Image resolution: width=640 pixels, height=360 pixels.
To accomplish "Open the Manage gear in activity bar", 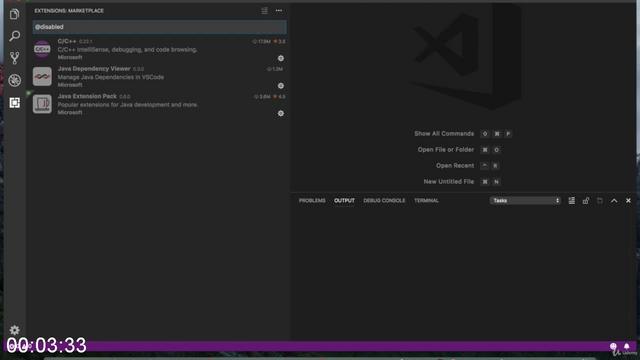I will 14,330.
